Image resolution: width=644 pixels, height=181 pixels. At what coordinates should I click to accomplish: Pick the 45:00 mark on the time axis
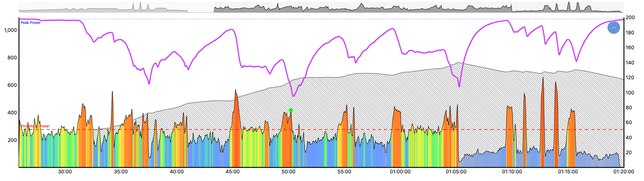[233, 172]
